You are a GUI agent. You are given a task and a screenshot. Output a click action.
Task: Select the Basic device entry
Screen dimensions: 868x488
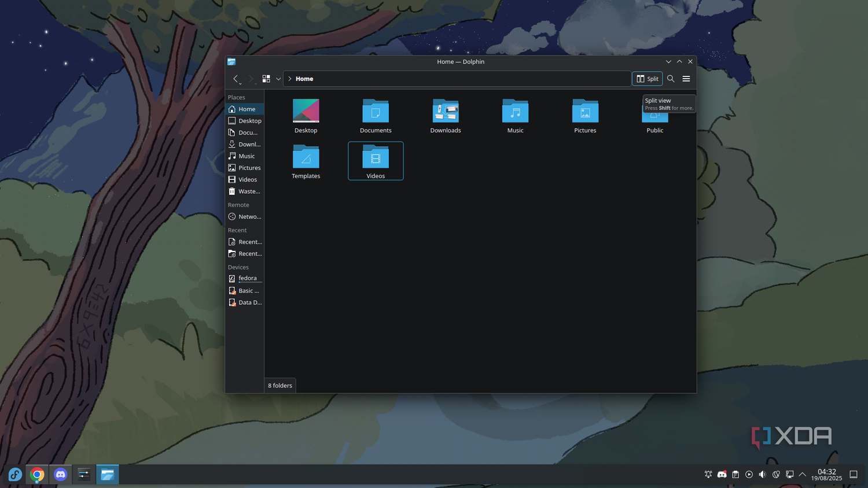pyautogui.click(x=245, y=291)
